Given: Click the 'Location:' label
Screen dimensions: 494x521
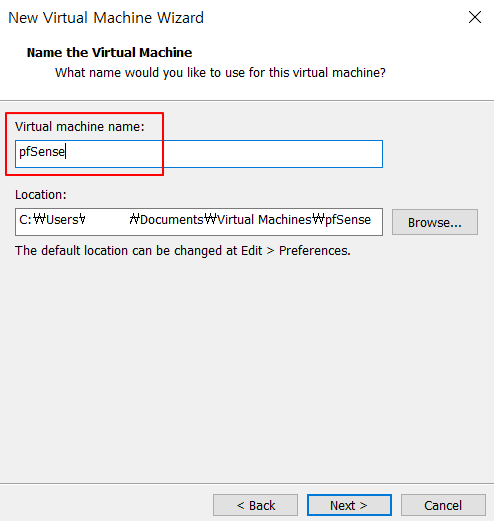Looking at the screenshot, I should coord(41,195).
